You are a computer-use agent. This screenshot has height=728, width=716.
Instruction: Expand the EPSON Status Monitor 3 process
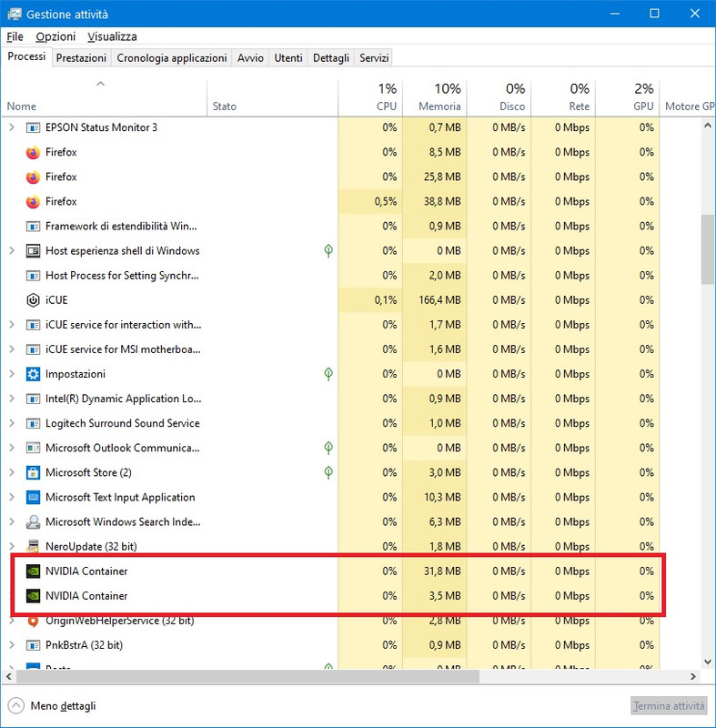12,127
